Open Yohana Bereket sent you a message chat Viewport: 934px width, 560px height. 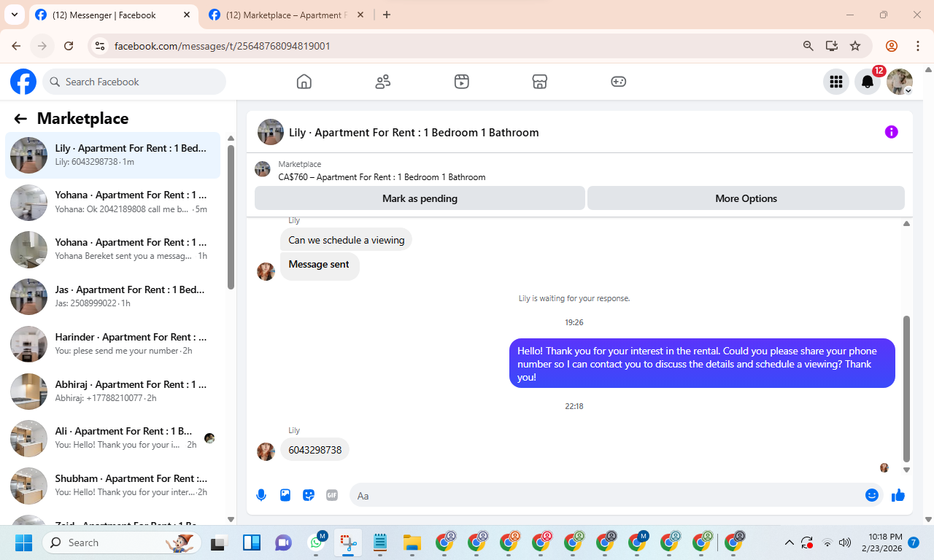click(112, 249)
